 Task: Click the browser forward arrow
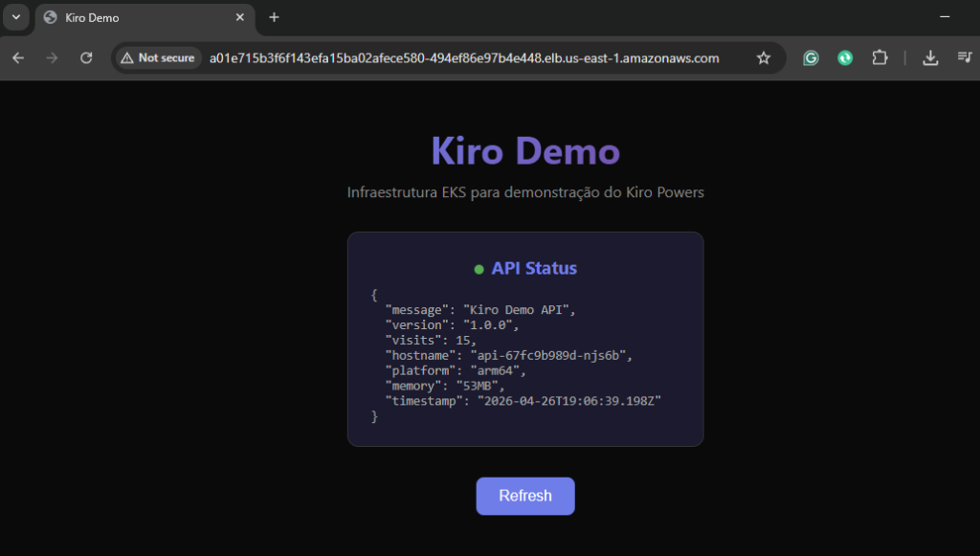click(52, 58)
